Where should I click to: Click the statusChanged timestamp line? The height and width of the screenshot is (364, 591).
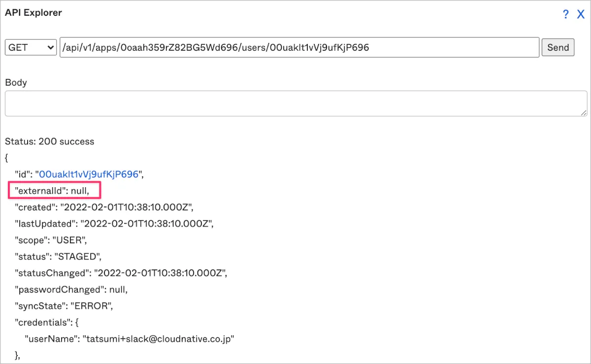coord(121,273)
